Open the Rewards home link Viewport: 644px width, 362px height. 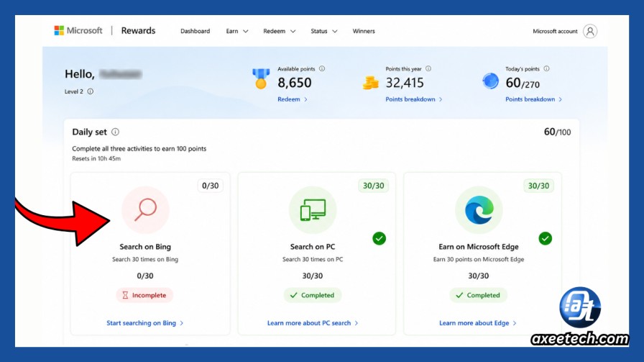click(138, 30)
